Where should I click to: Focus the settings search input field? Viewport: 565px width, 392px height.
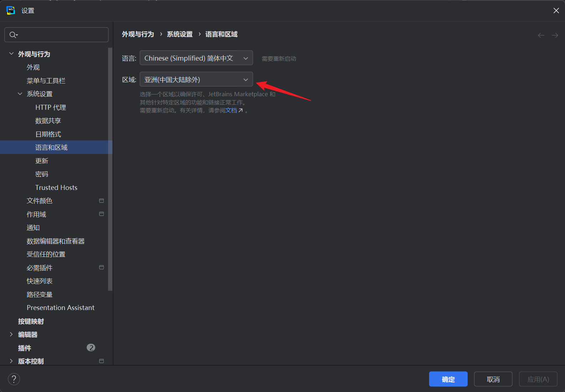click(56, 35)
